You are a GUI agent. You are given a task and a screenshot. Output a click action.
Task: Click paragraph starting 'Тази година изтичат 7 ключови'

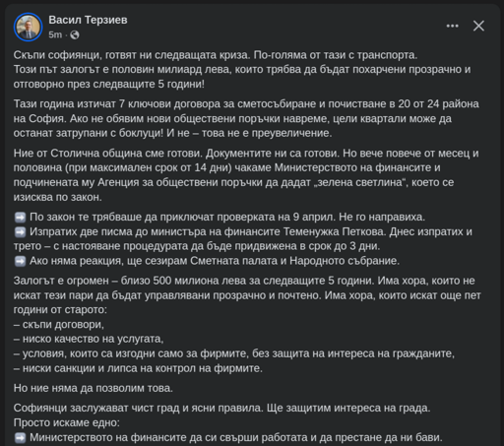246,118
